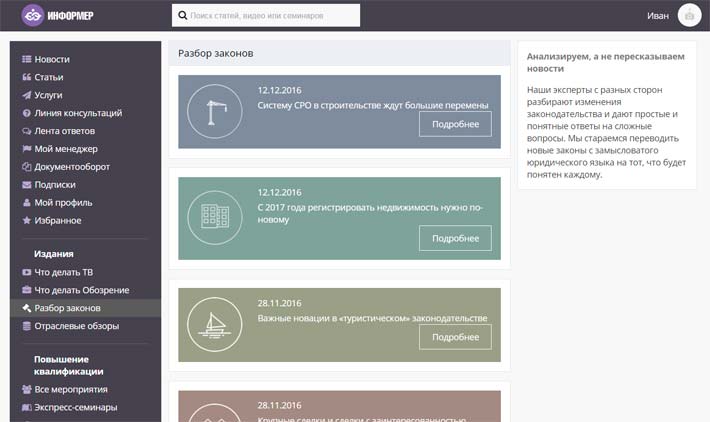
Task: Click the Мой профиль person icon
Action: [27, 202]
